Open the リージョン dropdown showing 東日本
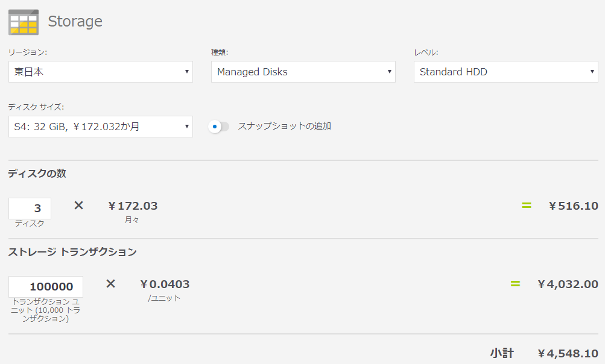Viewport: 605px width, 364px height. [x=101, y=72]
